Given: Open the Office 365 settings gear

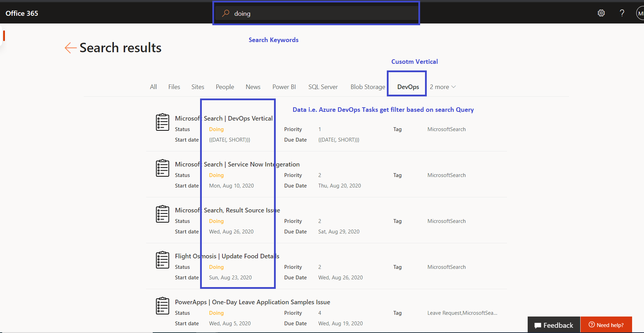Looking at the screenshot, I should pyautogui.click(x=601, y=13).
